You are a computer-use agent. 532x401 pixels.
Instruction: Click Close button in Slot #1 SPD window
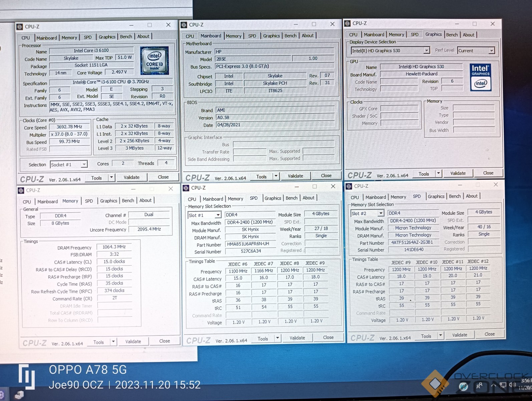pyautogui.click(x=328, y=338)
